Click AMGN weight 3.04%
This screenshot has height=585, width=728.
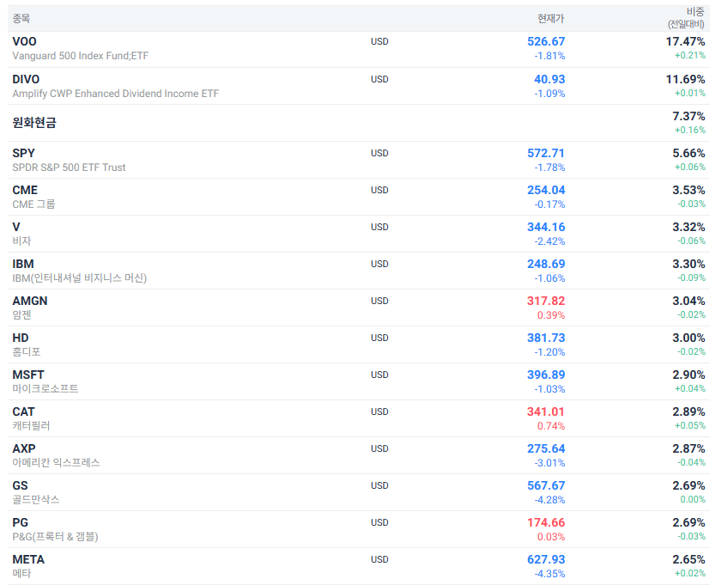pyautogui.click(x=689, y=302)
